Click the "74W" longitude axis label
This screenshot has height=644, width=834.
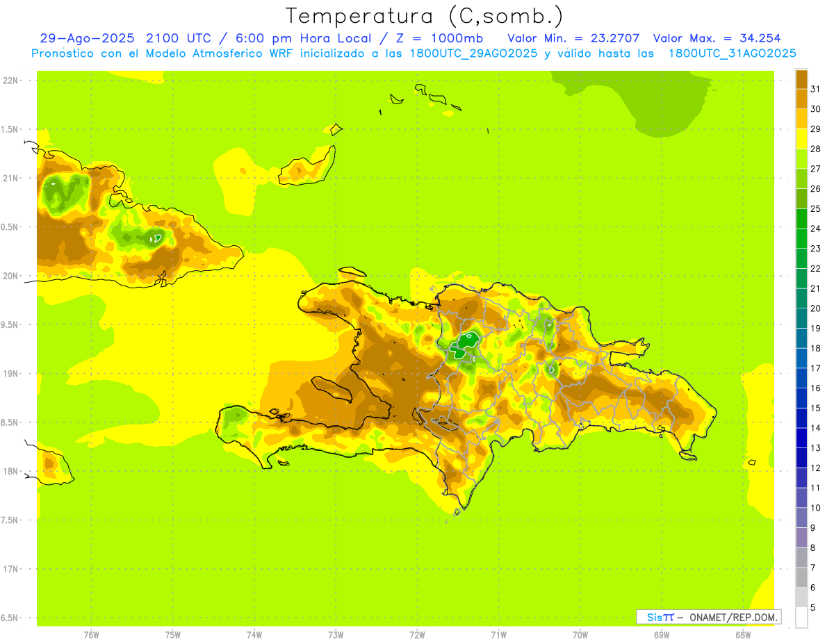(254, 635)
